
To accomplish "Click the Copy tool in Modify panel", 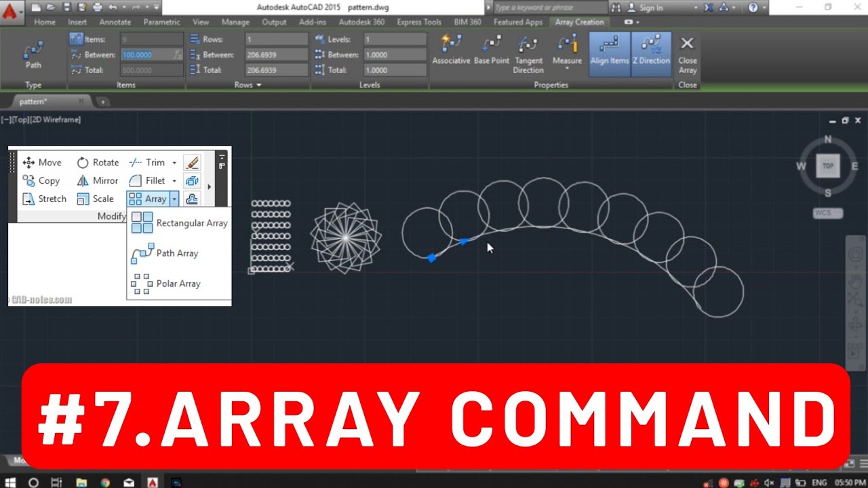I will point(41,181).
